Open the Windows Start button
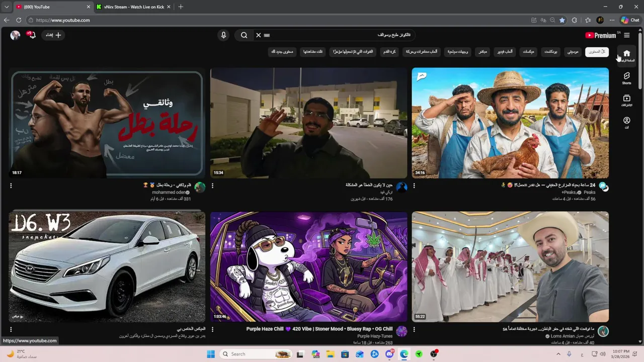Screen dimensions: 644x362 210,354
